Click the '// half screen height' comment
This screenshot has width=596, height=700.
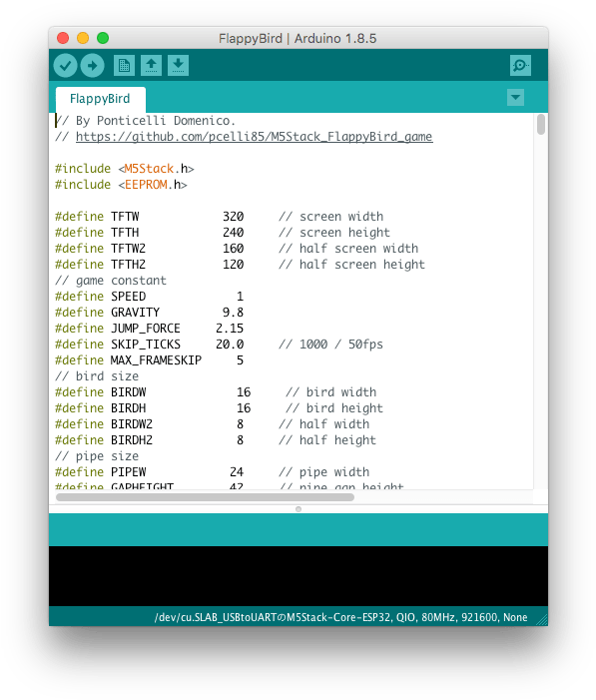(351, 265)
